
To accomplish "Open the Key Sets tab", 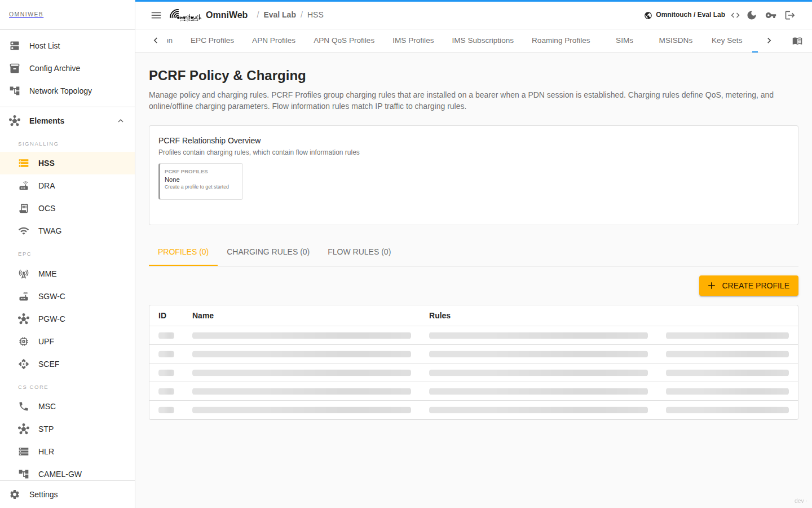I will click(727, 41).
